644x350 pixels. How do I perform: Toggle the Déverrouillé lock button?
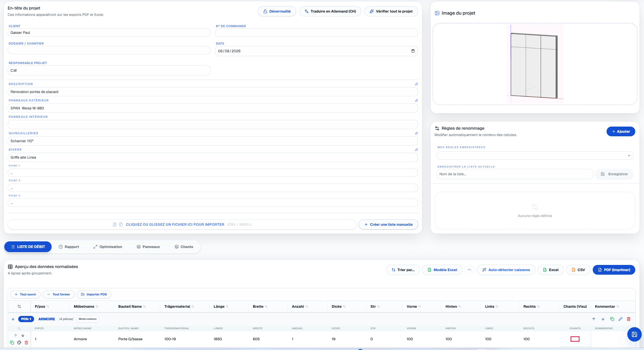coord(277,11)
